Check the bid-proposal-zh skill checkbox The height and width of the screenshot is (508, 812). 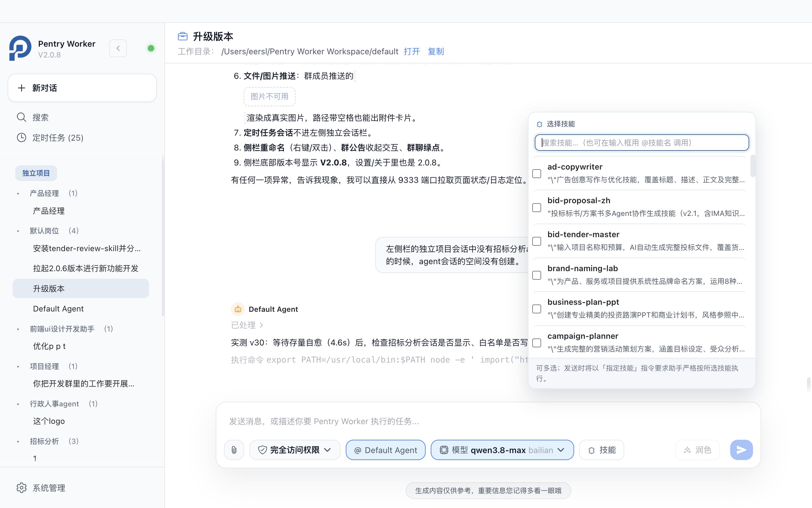[x=537, y=208]
